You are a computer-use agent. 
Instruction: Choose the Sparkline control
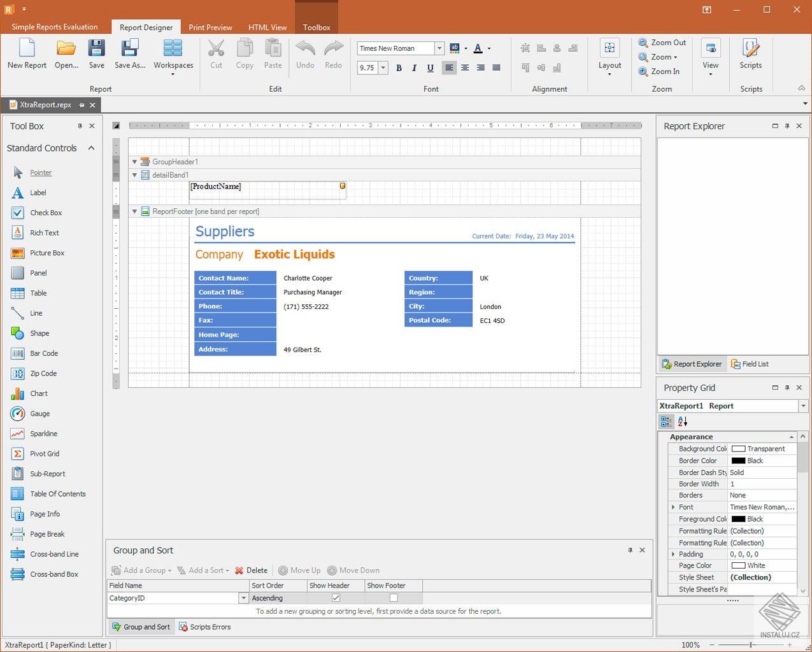(x=43, y=434)
